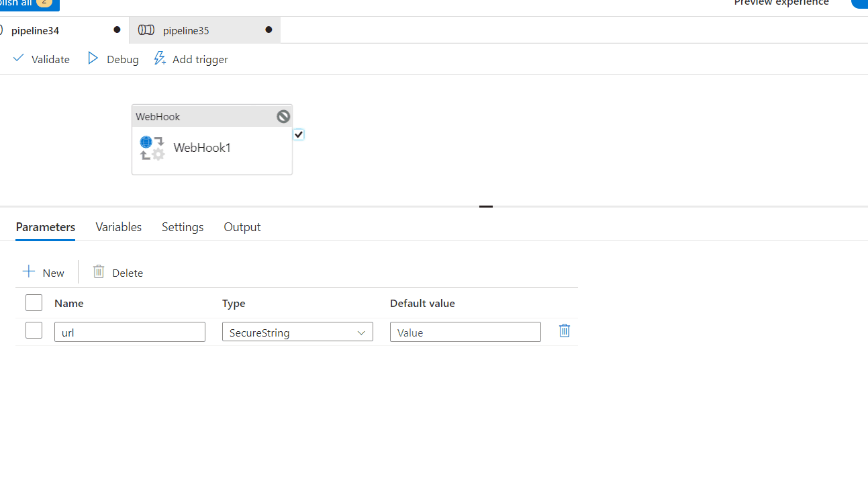
Task: Click the deactivate icon on WebHook activity header
Action: coord(283,116)
